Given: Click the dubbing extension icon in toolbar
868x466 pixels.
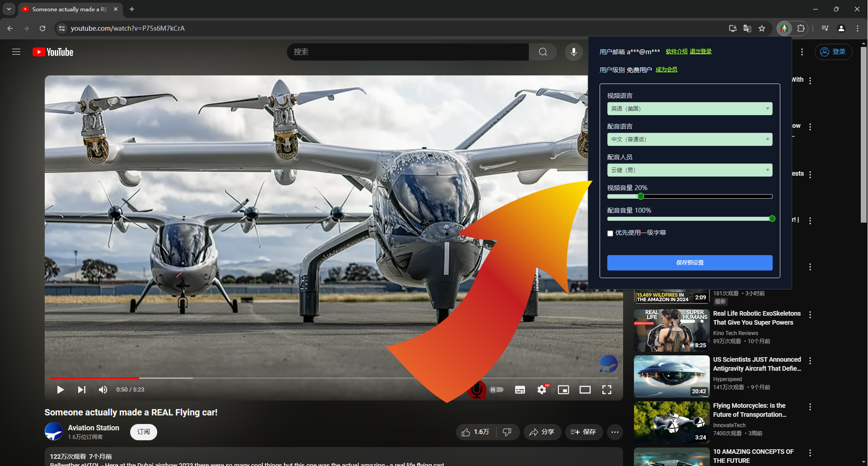Looking at the screenshot, I should point(784,28).
